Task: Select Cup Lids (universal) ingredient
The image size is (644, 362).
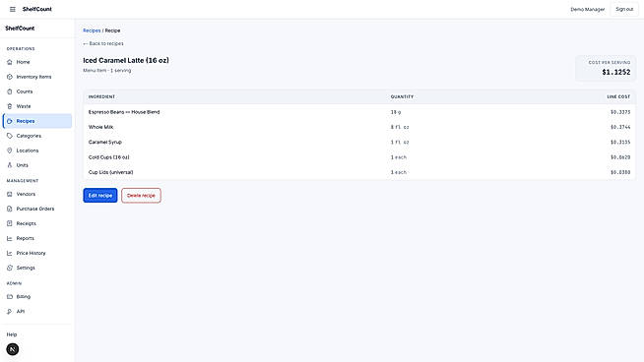Action: click(111, 172)
